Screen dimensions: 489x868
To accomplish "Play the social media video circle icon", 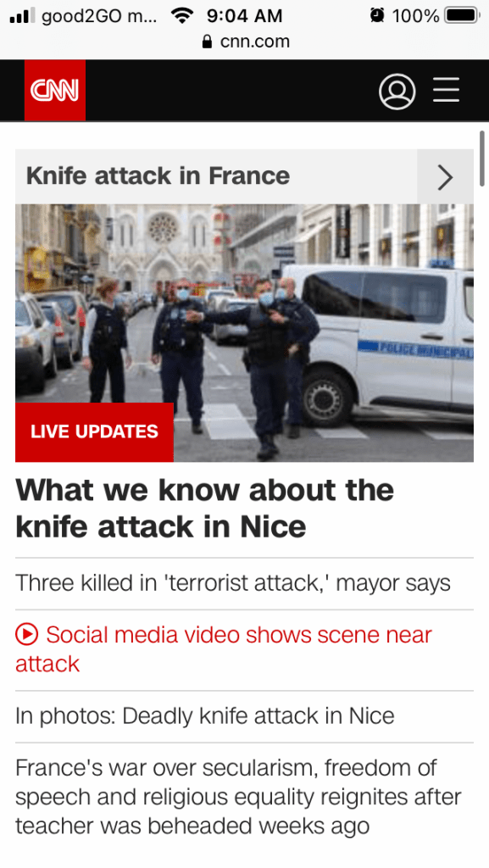I will tap(26, 634).
